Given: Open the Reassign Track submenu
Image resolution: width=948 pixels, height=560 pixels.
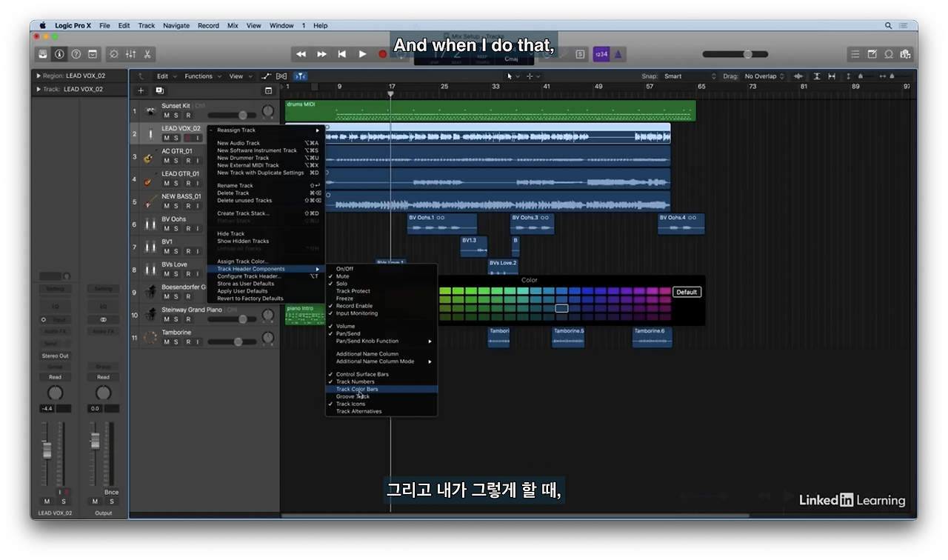Looking at the screenshot, I should [265, 130].
